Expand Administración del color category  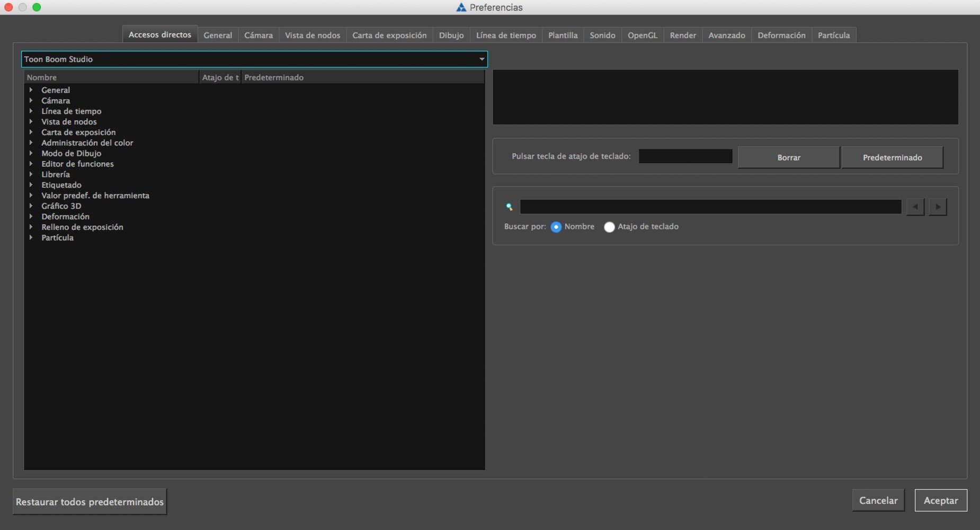coord(31,143)
